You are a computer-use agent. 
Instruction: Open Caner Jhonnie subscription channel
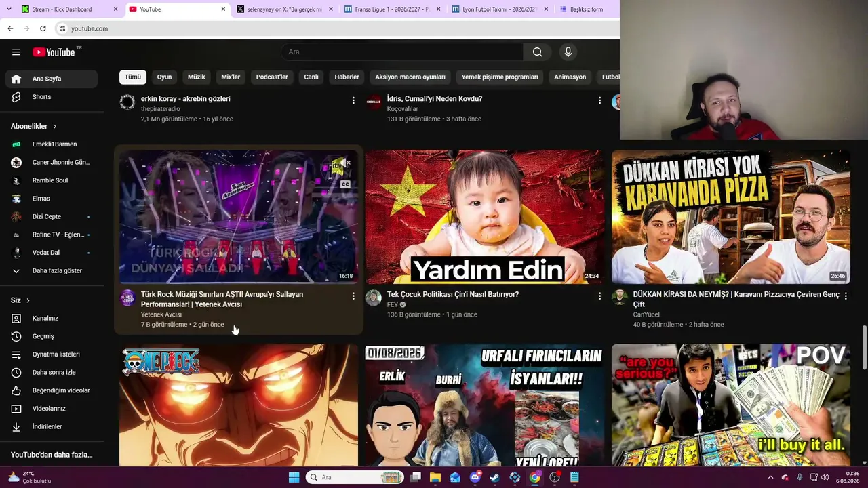(x=52, y=163)
